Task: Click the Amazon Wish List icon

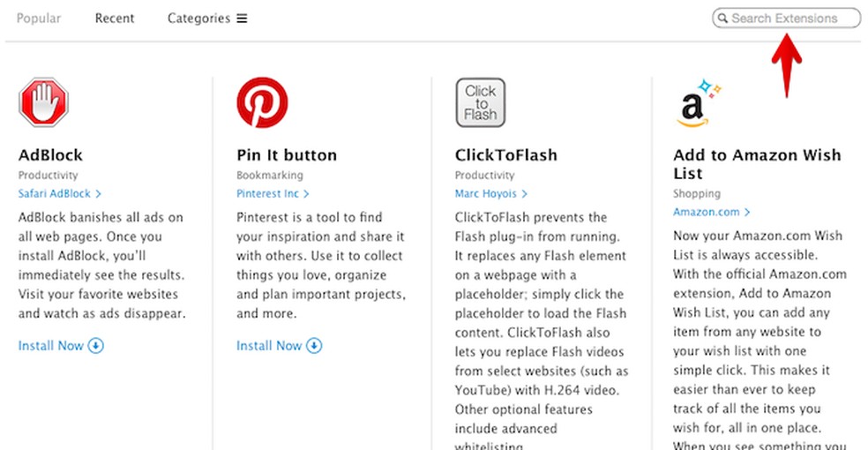Action: pyautogui.click(x=700, y=103)
